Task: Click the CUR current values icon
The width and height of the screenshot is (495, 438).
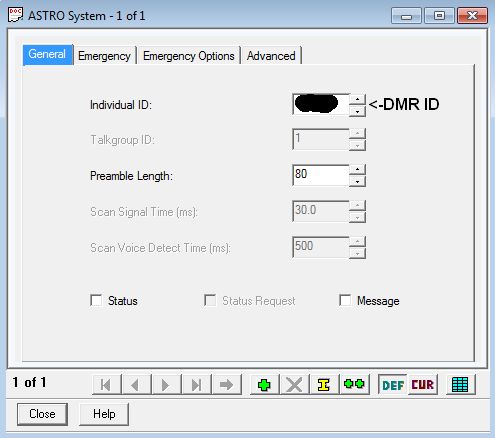Action: [423, 385]
